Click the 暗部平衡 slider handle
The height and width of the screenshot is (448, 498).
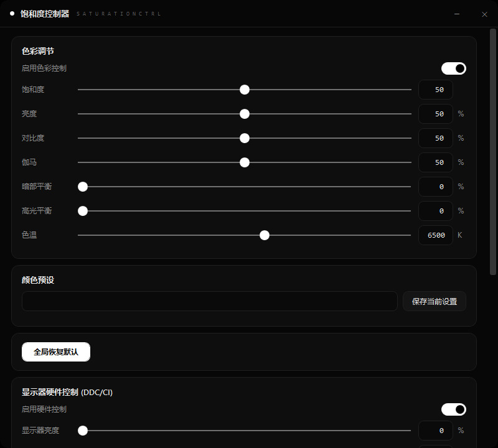83,187
